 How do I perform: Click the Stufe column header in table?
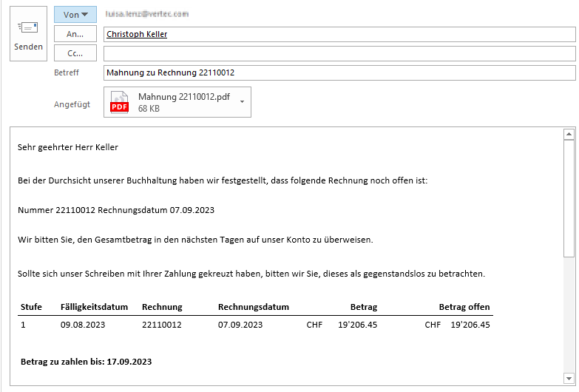coord(31,307)
